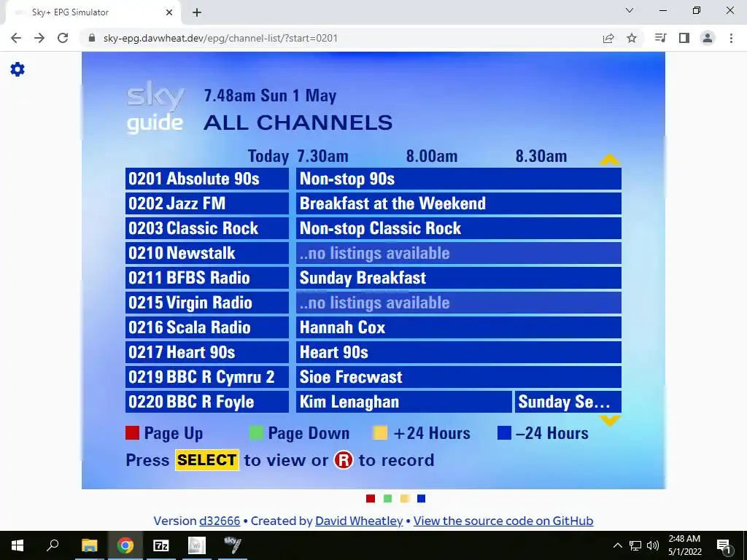Click Non-stop Classic Rock programme
Screen dimensions: 747x560
click(x=459, y=228)
